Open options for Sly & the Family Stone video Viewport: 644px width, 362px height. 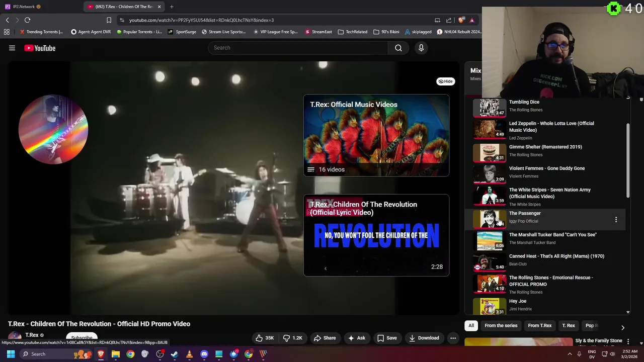click(x=628, y=341)
